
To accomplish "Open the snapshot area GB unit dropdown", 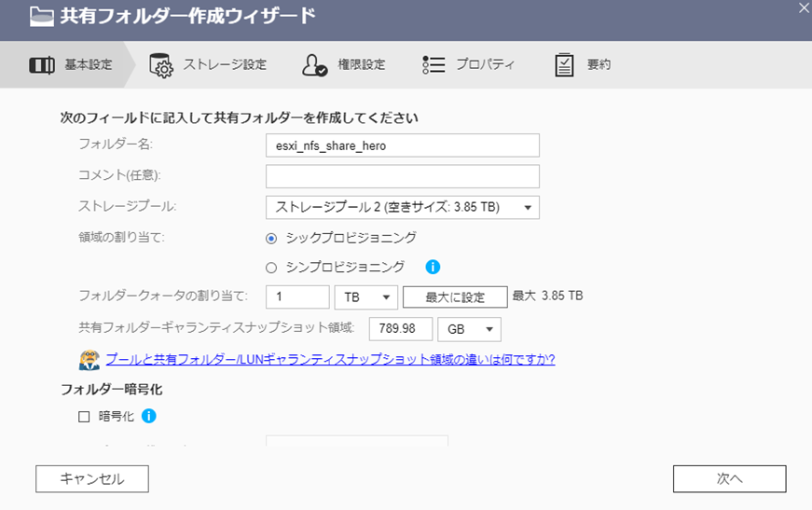I will (469, 330).
